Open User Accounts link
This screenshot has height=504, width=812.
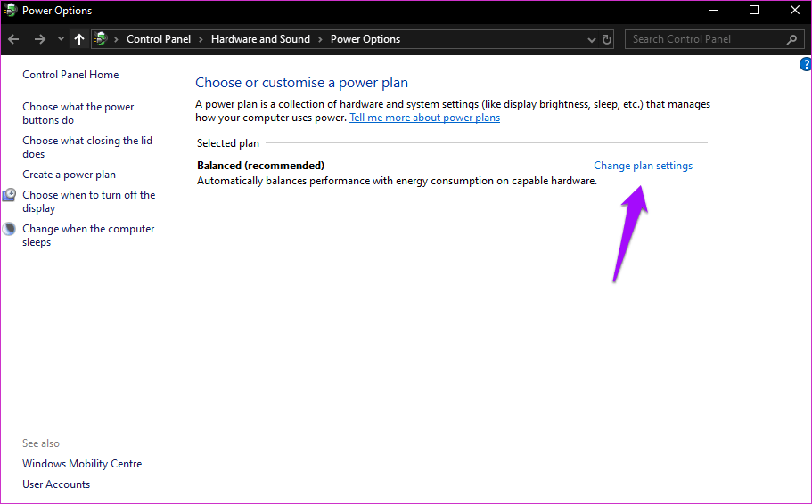pos(56,484)
